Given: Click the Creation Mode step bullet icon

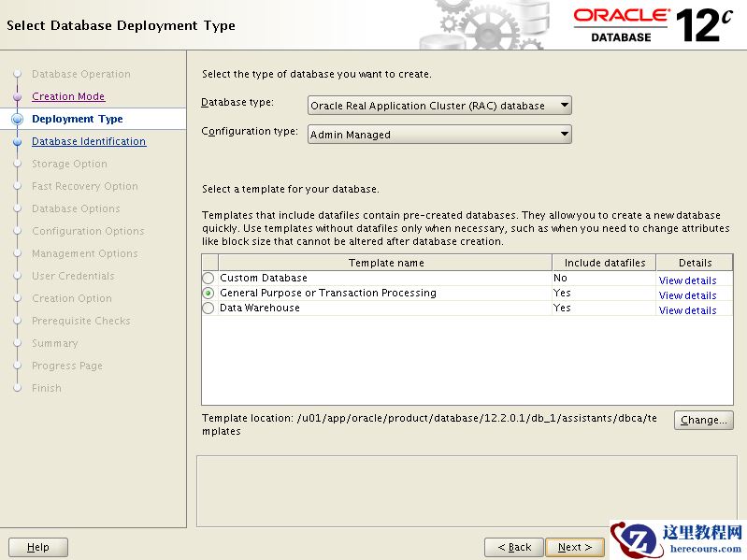Looking at the screenshot, I should (x=17, y=96).
